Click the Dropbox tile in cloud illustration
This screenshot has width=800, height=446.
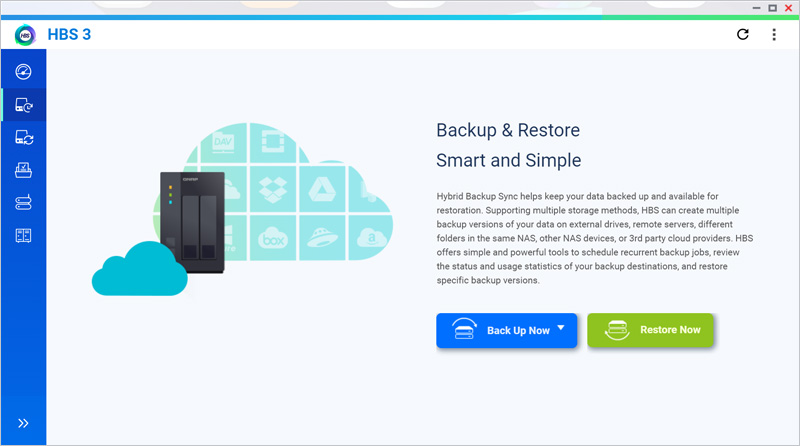[273, 189]
